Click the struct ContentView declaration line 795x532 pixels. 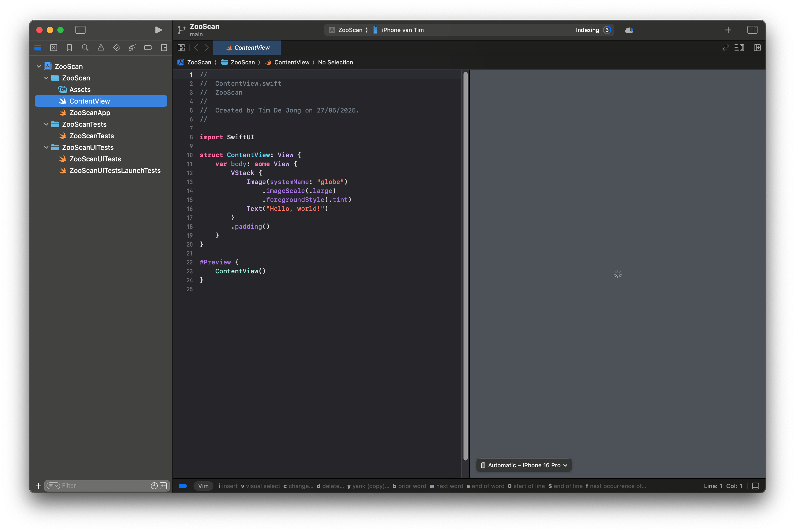(250, 155)
